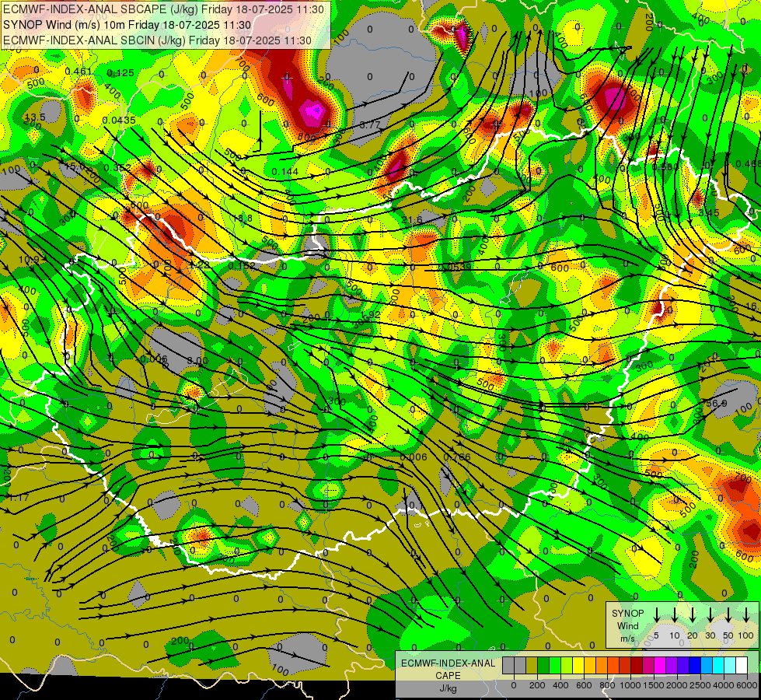Click the '0.766' value on the map
Screen dimensions: 761x700
(x=457, y=457)
